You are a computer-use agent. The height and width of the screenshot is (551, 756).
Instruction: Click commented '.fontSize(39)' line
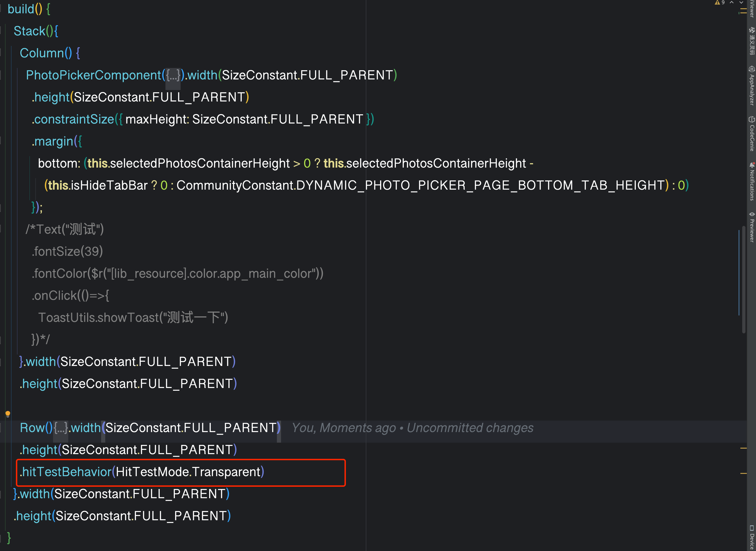(x=67, y=251)
